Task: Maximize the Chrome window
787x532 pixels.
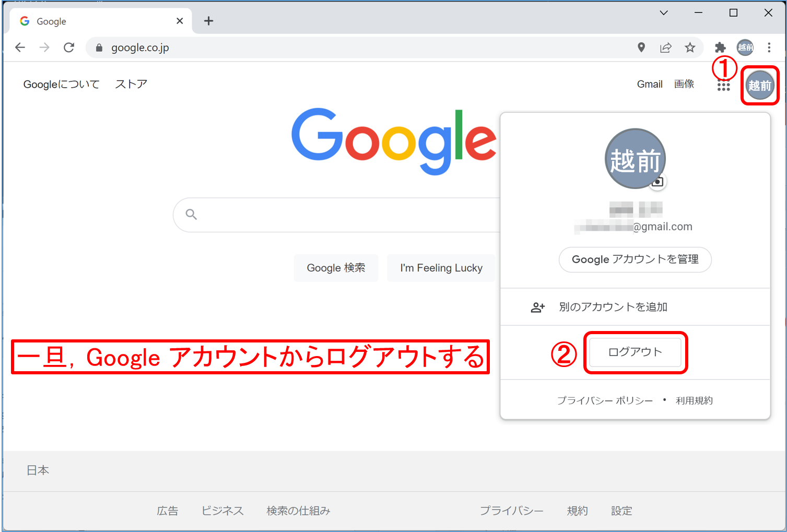Action: point(733,13)
